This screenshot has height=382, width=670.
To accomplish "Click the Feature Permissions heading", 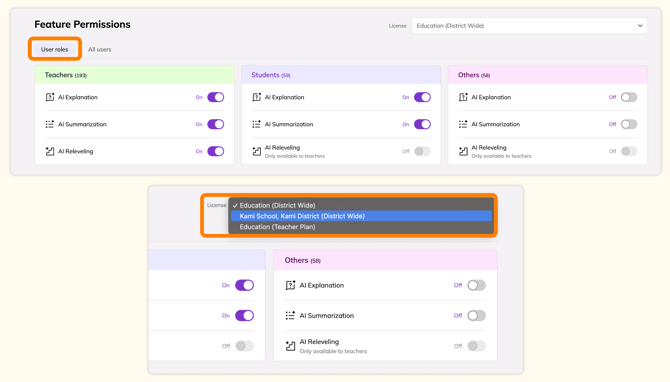I will [x=82, y=24].
